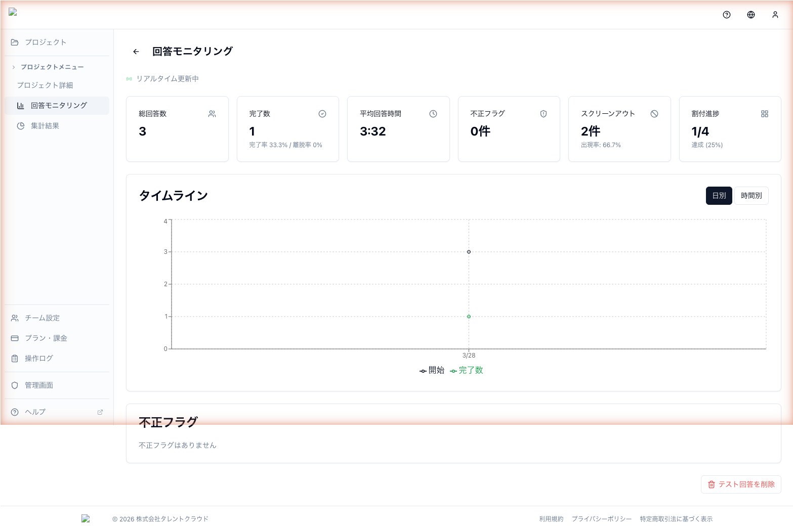Click the blocked icon on スクリーンアウト card
793x532 pixels.
[654, 114]
